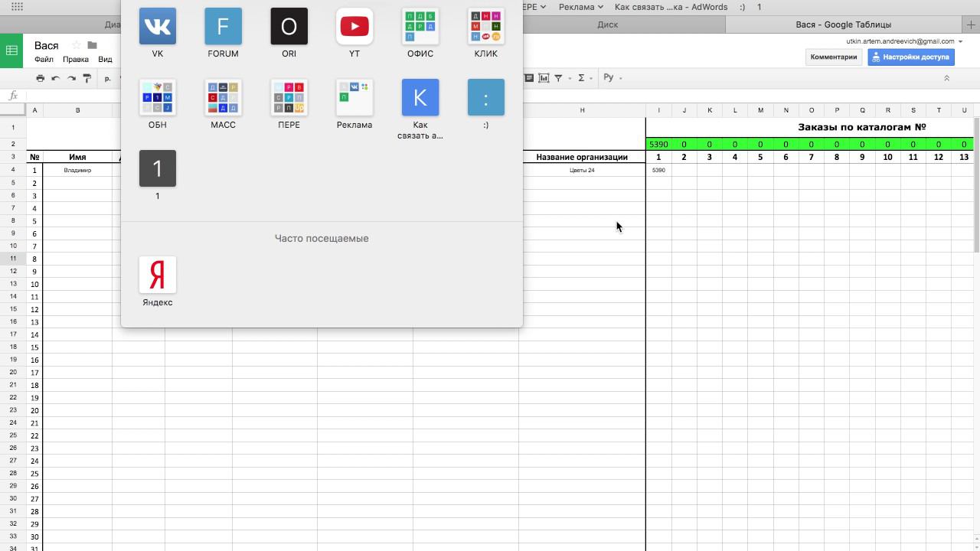Click catalog number 13 header cell

pos(964,157)
